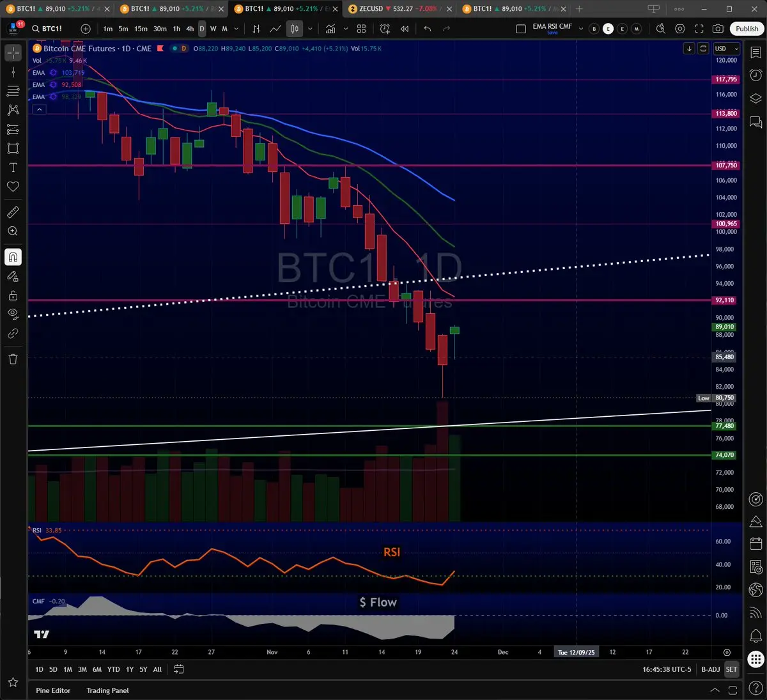Toggle Hide All Drawings eye icon
The width and height of the screenshot is (767, 700).
tap(13, 314)
